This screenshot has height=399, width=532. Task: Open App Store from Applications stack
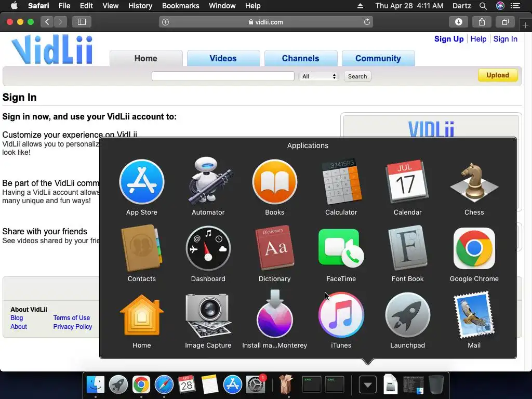[x=141, y=182]
